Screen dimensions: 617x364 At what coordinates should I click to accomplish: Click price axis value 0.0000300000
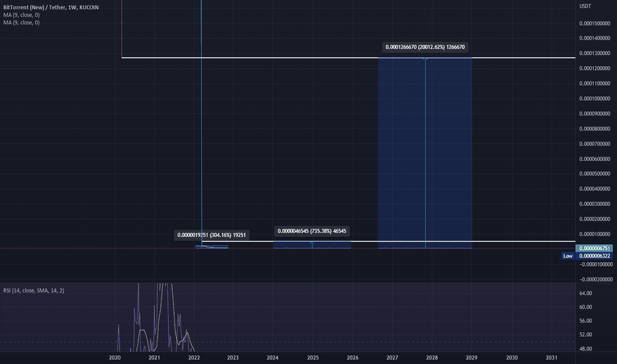tap(594, 204)
